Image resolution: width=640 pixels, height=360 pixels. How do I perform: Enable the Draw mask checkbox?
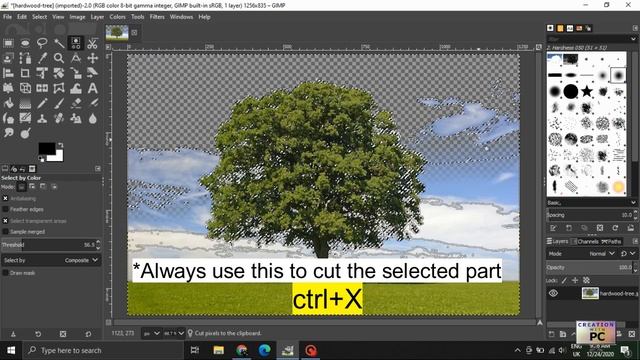5,273
